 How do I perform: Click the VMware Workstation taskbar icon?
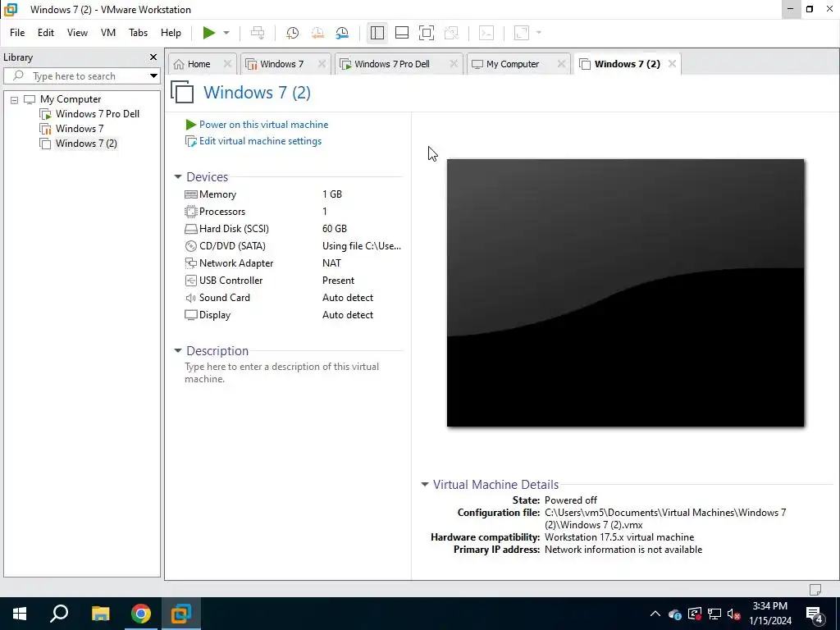pos(181,614)
